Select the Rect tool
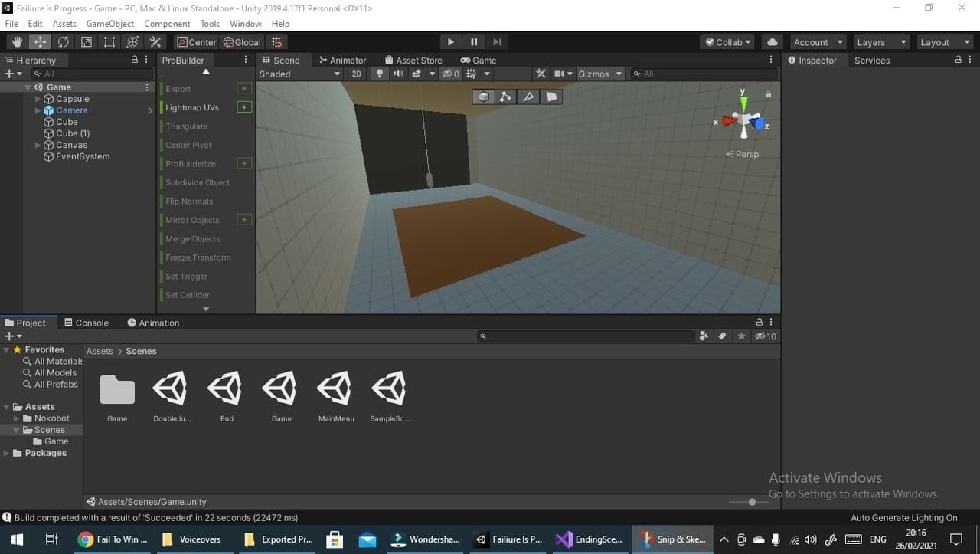This screenshot has height=554, width=980. tap(109, 42)
